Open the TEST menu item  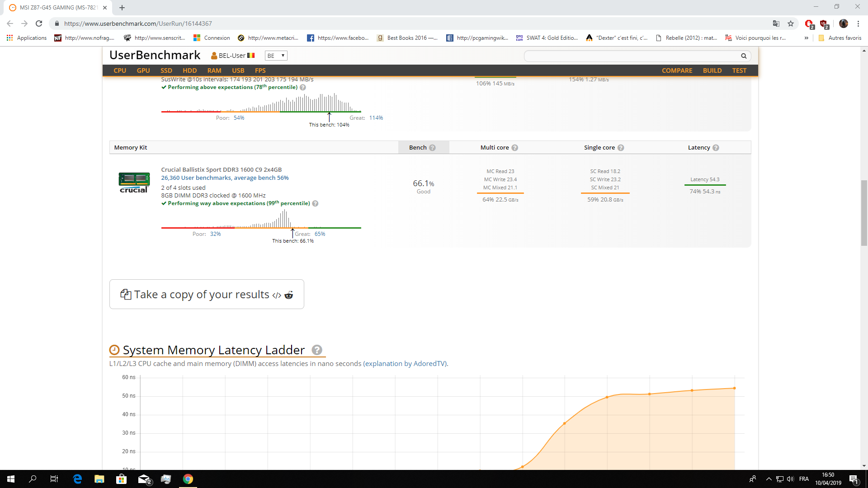tap(740, 70)
